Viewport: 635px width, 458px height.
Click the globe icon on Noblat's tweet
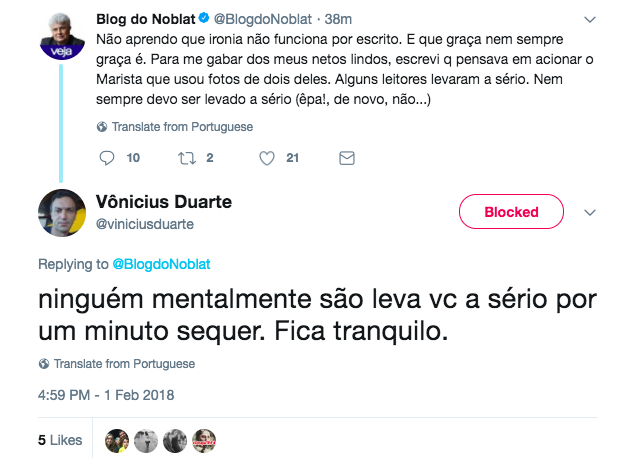pyautogui.click(x=102, y=128)
